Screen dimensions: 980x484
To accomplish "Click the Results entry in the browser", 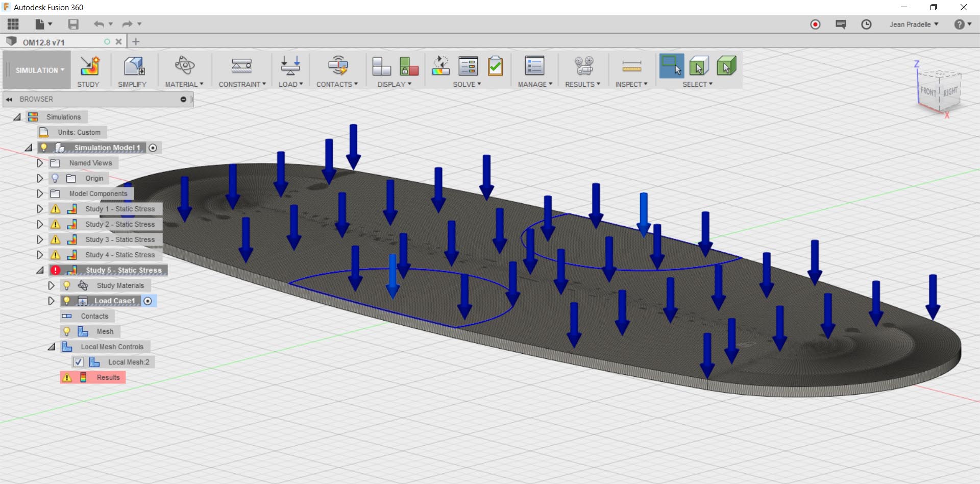I will (x=108, y=377).
